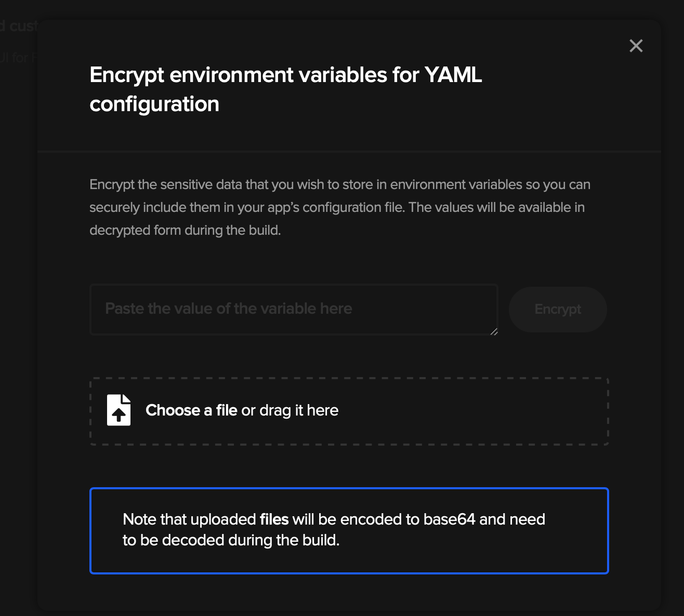This screenshot has height=616, width=684.
Task: Click the 'base64' word in the note
Action: 450,519
